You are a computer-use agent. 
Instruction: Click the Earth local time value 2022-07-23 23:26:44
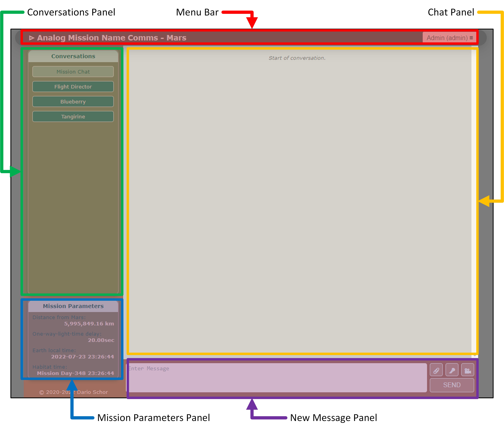click(82, 357)
